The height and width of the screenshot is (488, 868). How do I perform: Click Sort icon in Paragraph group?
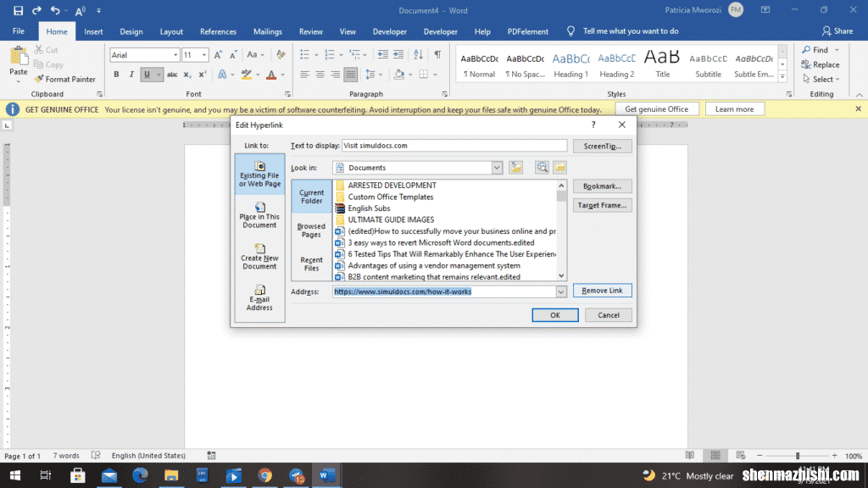(x=419, y=54)
